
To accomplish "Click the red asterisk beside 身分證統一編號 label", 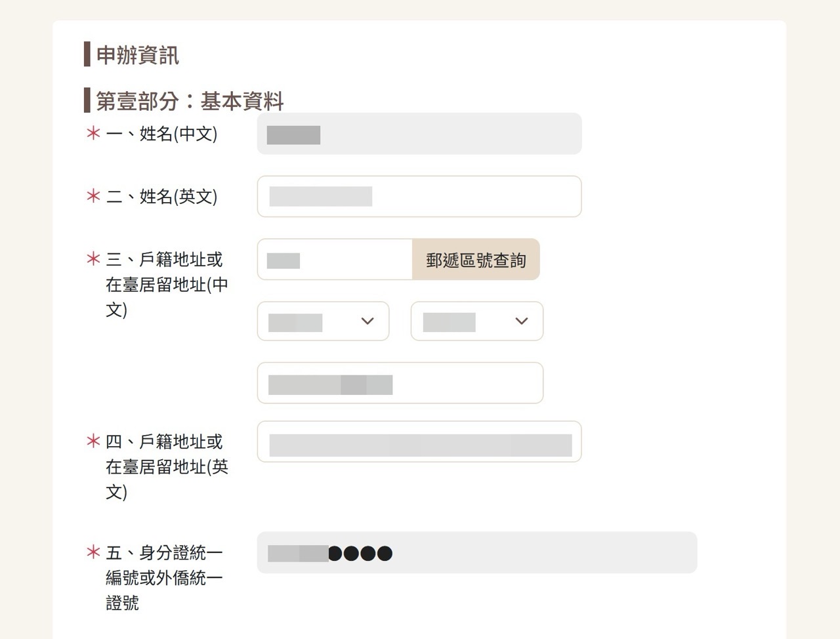I will coord(92,553).
